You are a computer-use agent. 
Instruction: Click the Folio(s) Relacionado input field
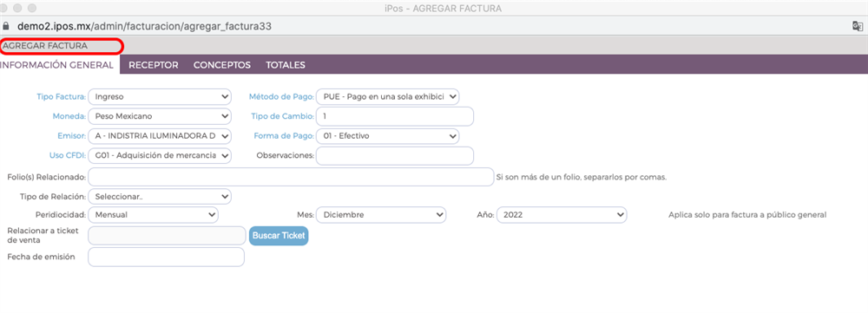tap(291, 177)
